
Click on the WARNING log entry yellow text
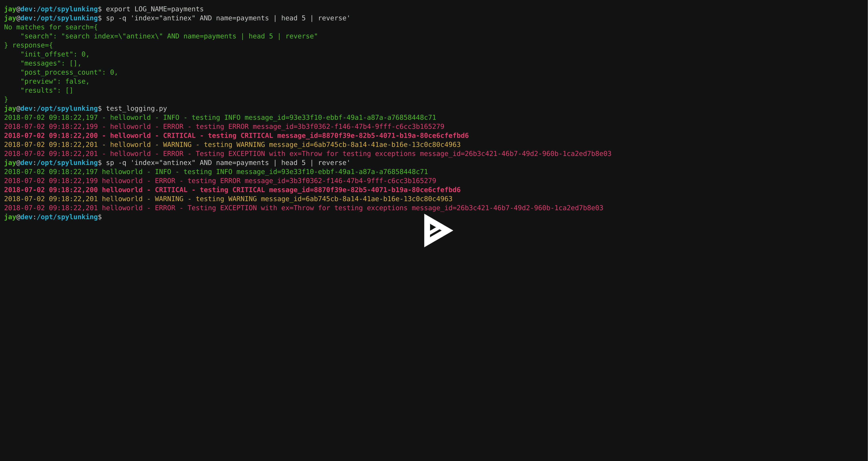click(230, 144)
